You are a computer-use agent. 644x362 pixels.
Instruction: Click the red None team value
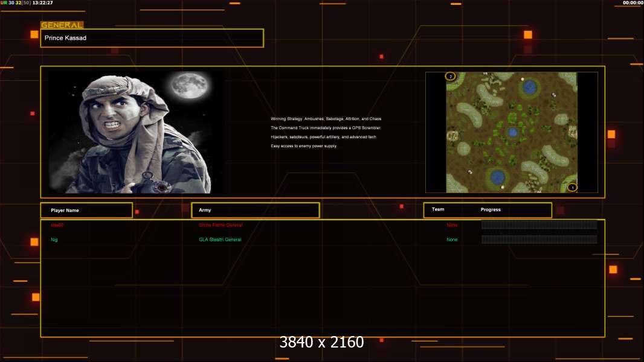click(452, 225)
